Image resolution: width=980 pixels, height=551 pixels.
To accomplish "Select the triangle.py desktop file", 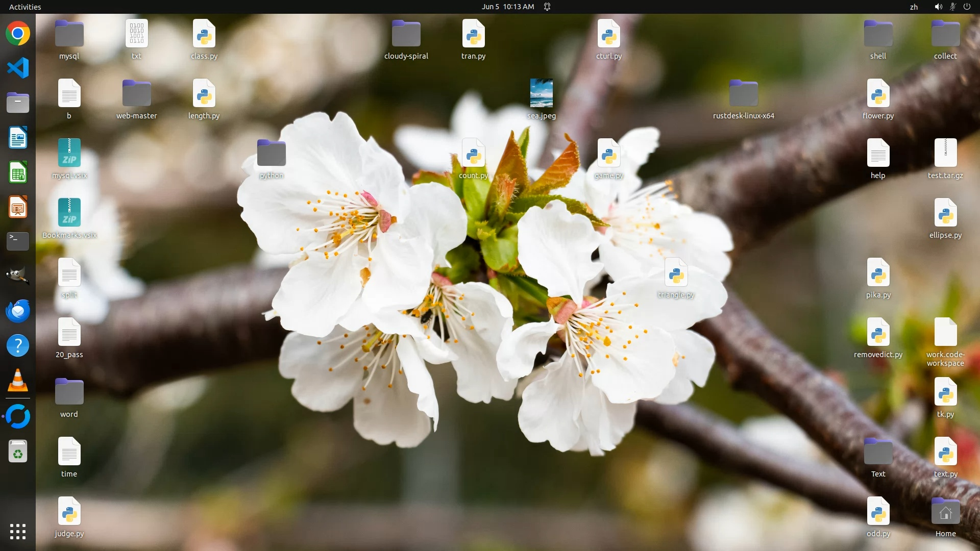I will click(676, 273).
